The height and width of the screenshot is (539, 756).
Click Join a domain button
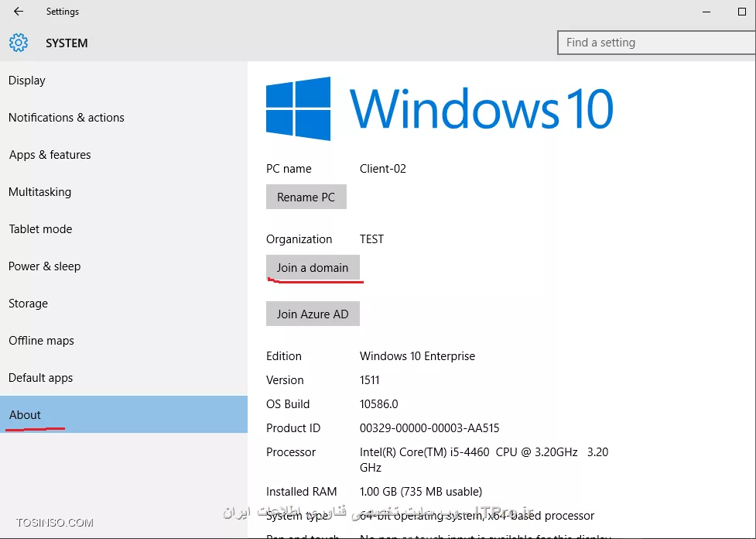[x=313, y=267]
